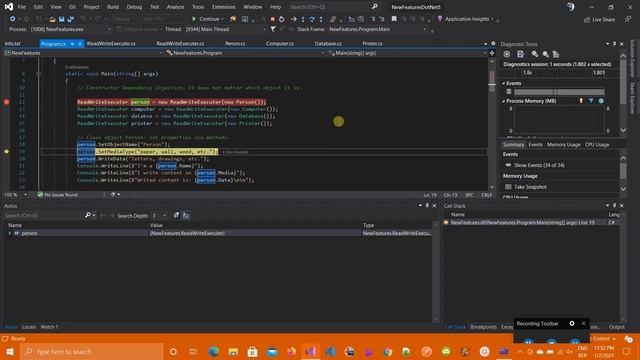Open File Explorer from the taskbar

(x=233, y=351)
